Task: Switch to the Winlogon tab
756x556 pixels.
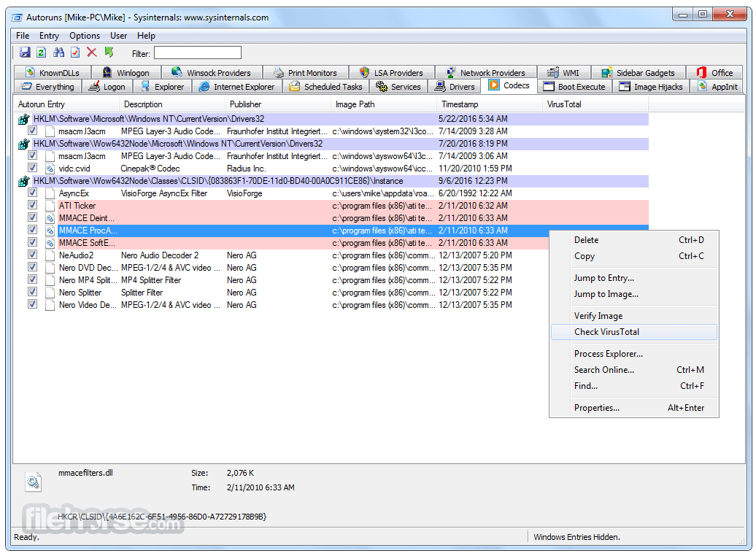Action: [126, 73]
